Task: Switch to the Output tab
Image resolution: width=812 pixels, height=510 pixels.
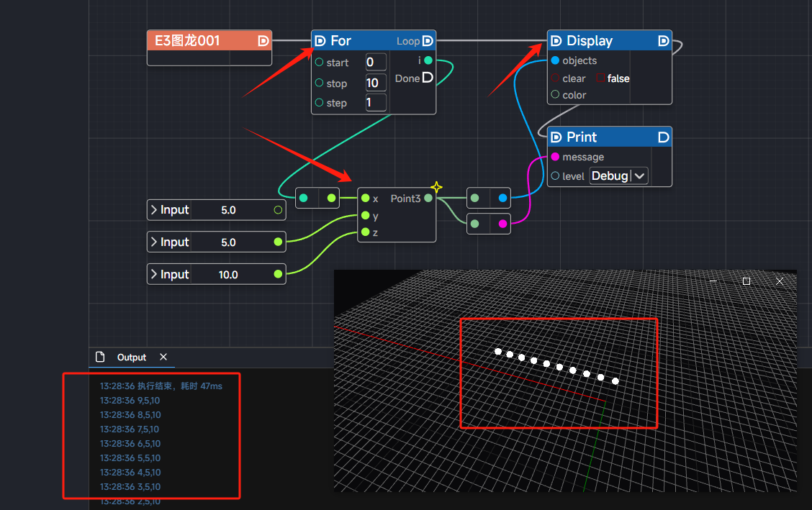Action: click(x=131, y=358)
